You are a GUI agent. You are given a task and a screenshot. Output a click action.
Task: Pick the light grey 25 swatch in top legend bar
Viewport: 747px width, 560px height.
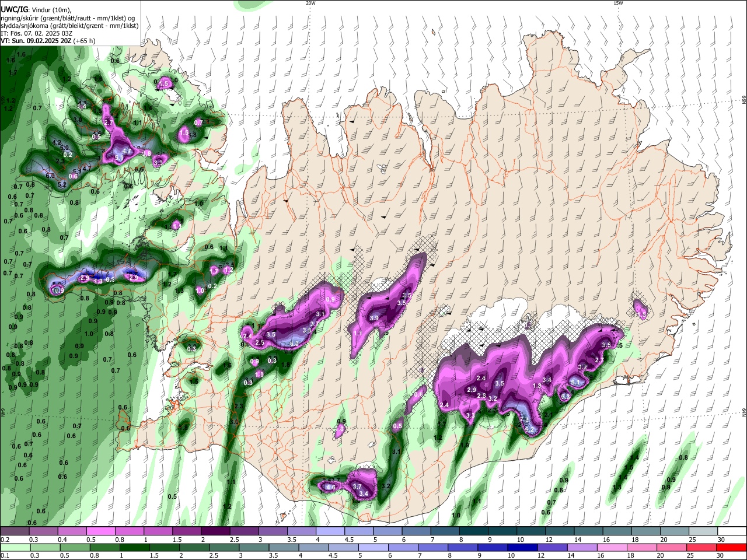(x=703, y=531)
